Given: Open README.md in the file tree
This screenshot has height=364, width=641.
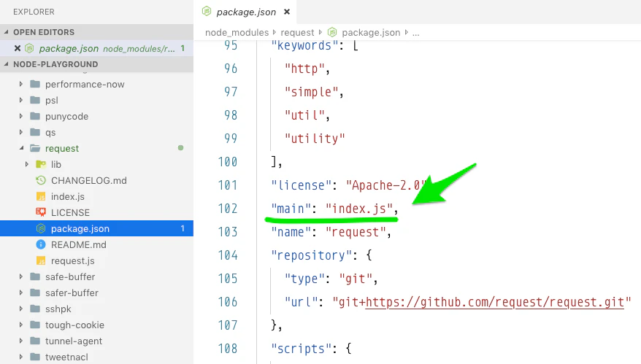Looking at the screenshot, I should click(79, 244).
